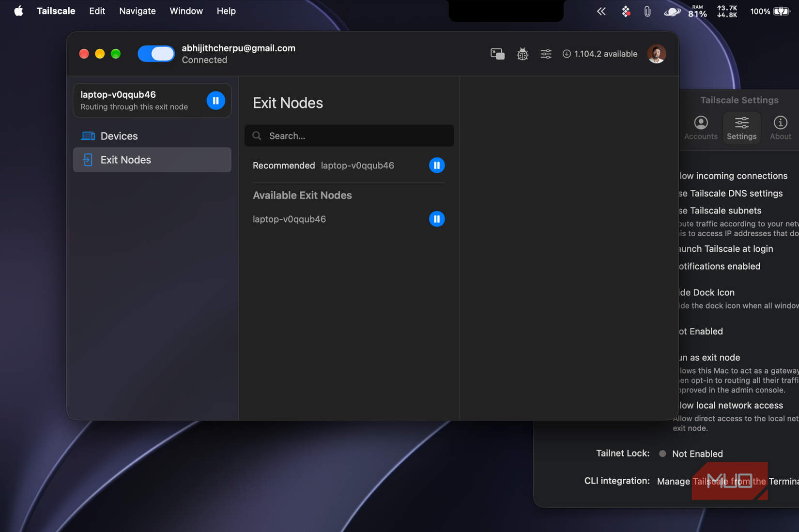Open settings sliders icon in toolbar

546,54
